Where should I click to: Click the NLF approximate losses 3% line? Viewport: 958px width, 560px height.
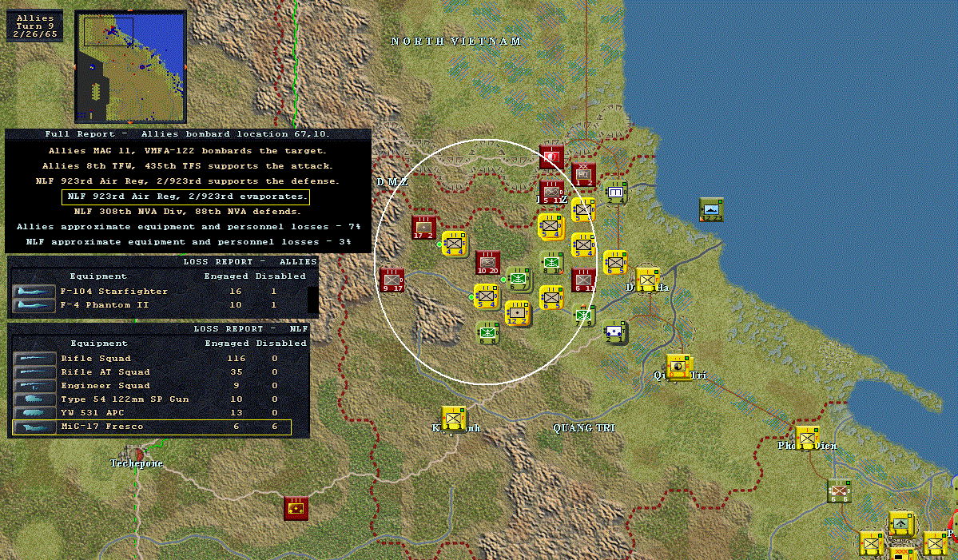(189, 242)
